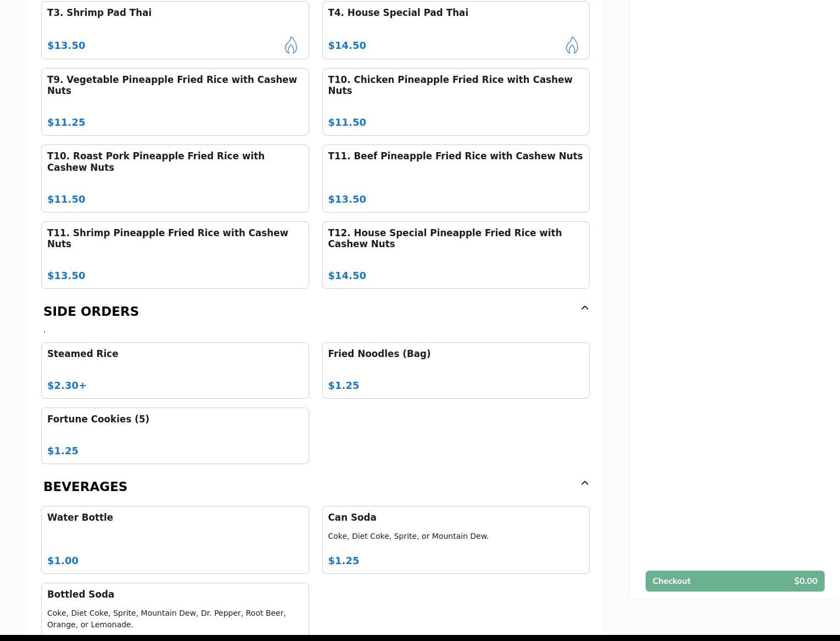Select T9 Vegetable Pineapple Fried Rice
The width and height of the screenshot is (840, 641).
(x=175, y=102)
